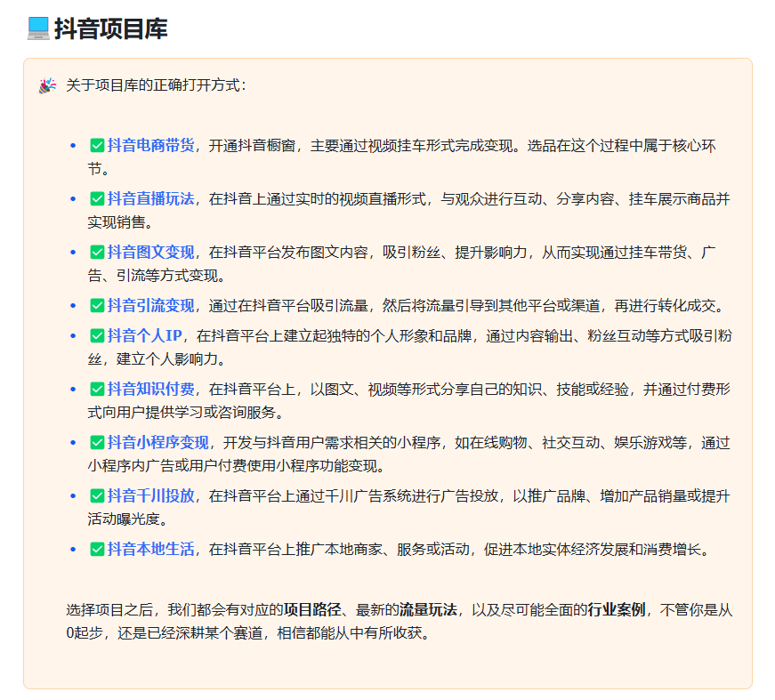Click green checkmark before 抖音千川投放
Screen dimensions: 775x700
click(97, 496)
